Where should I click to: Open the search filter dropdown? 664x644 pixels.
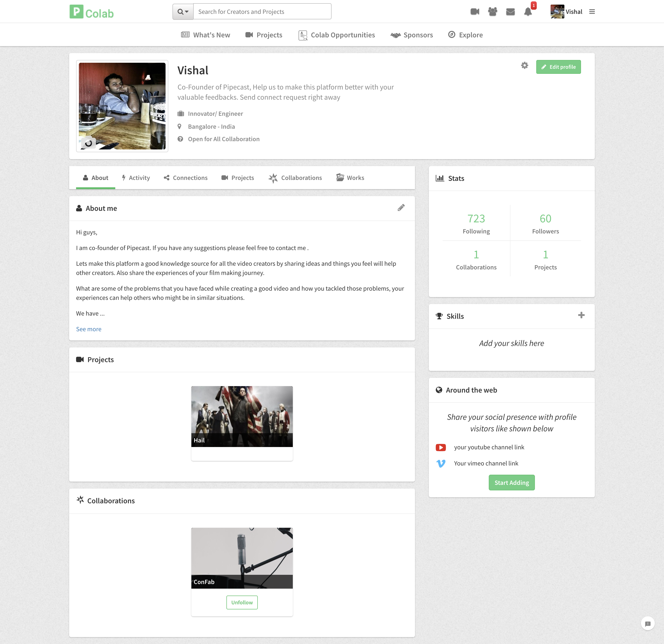point(183,11)
